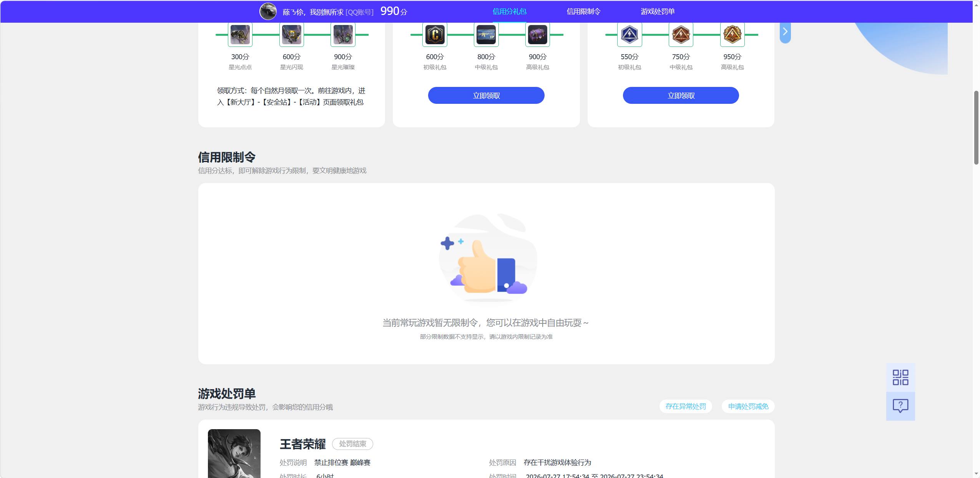
Task: Click the 900分 星光璀璨 reward icon
Action: [x=343, y=35]
